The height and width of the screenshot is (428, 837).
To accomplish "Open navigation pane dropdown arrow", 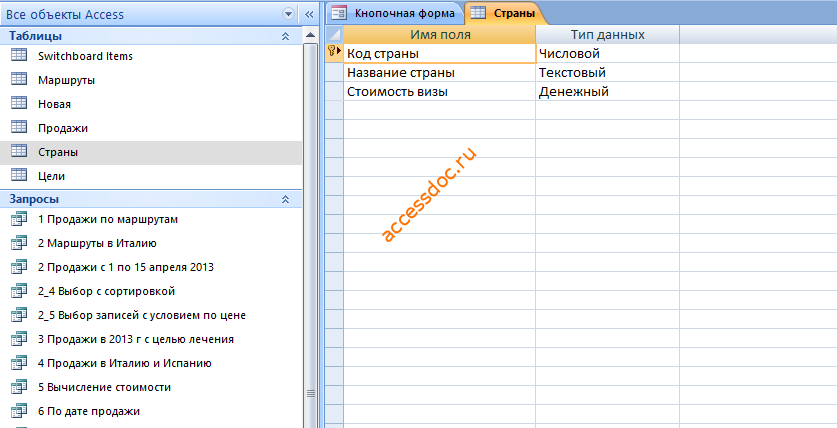I will click(x=288, y=14).
